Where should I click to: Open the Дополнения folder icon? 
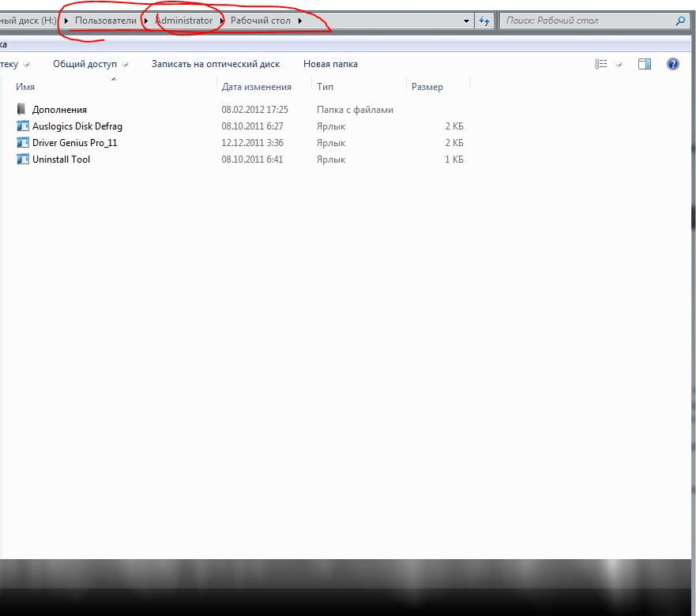coord(21,109)
